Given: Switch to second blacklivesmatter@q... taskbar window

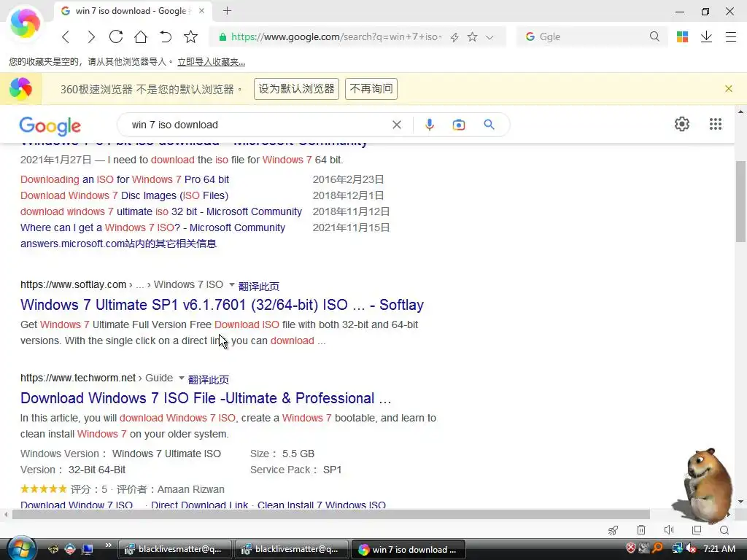Looking at the screenshot, I should (291, 550).
